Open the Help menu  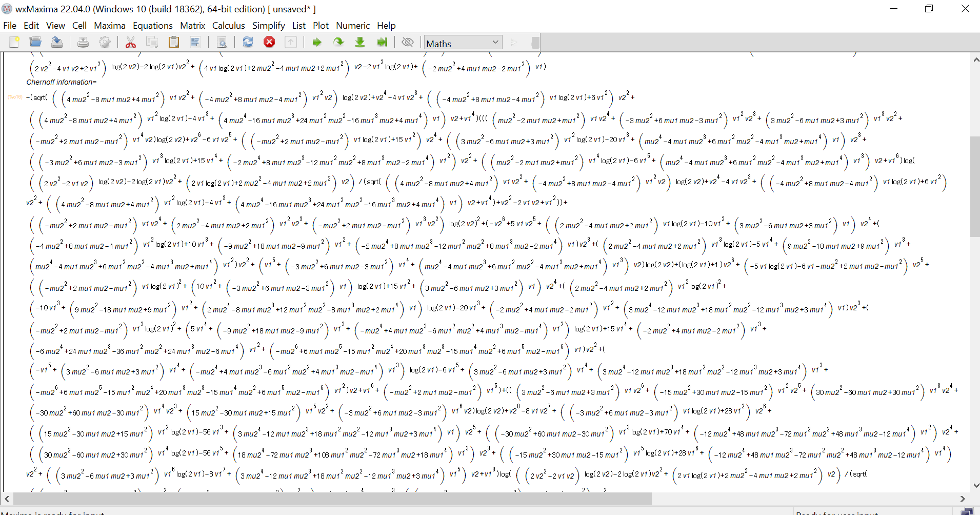[386, 26]
